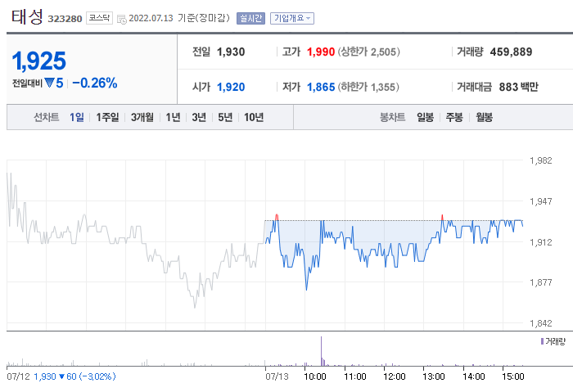Image resolution: width=573 pixels, height=392 pixels.
Task: Switch to the 월봉 candlestick chart
Action: [x=485, y=117]
